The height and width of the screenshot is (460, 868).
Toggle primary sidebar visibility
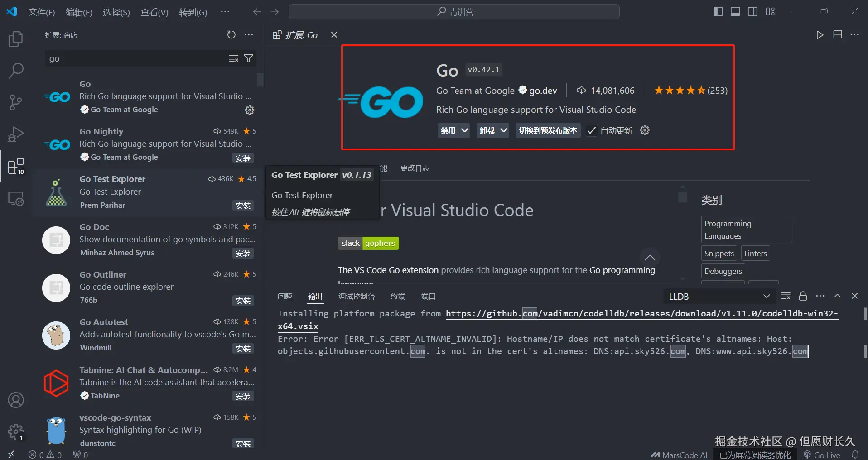click(718, 12)
